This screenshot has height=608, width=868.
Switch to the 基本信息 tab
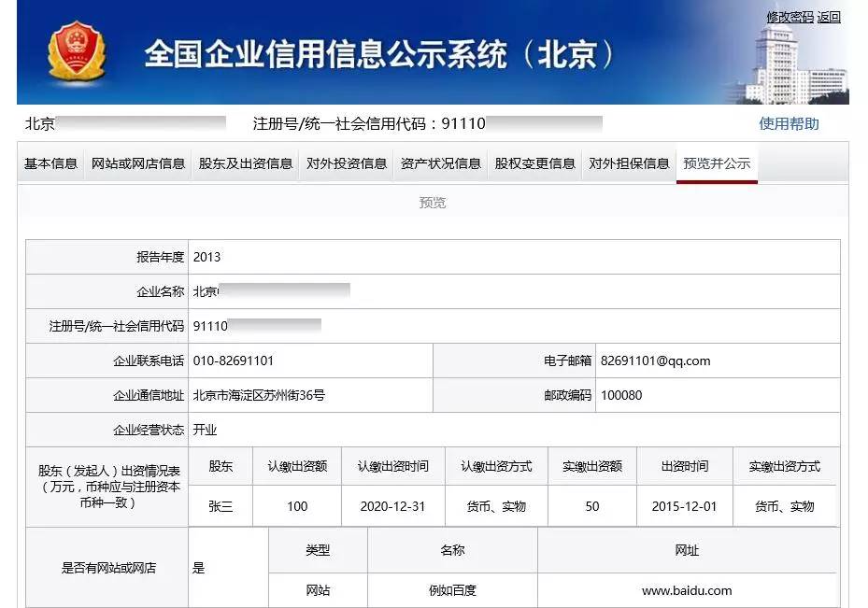point(50,163)
